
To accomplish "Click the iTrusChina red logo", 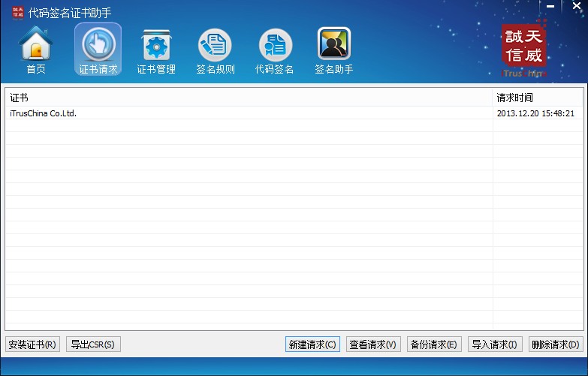I will 524,48.
